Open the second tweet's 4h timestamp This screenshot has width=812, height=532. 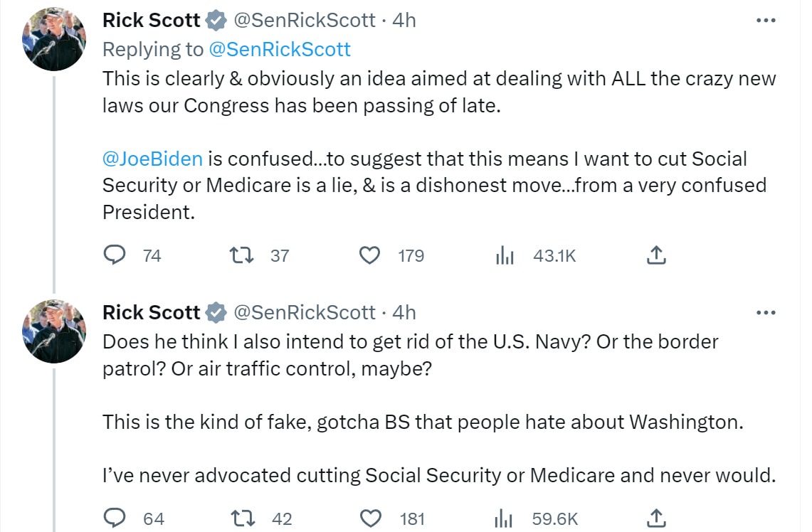click(x=404, y=312)
